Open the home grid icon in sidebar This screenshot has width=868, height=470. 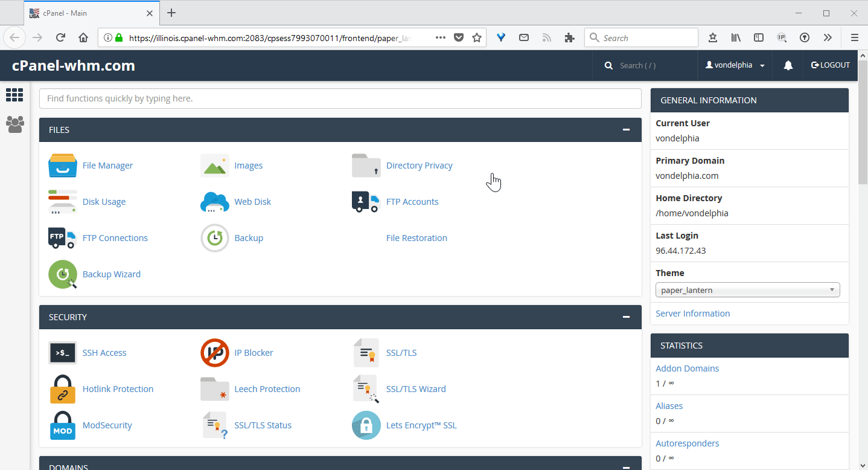(x=14, y=95)
